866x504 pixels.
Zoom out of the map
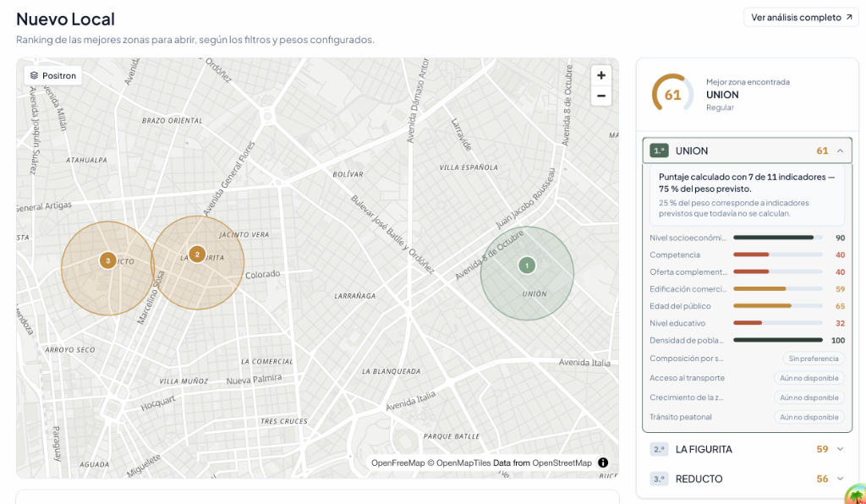coord(601,96)
